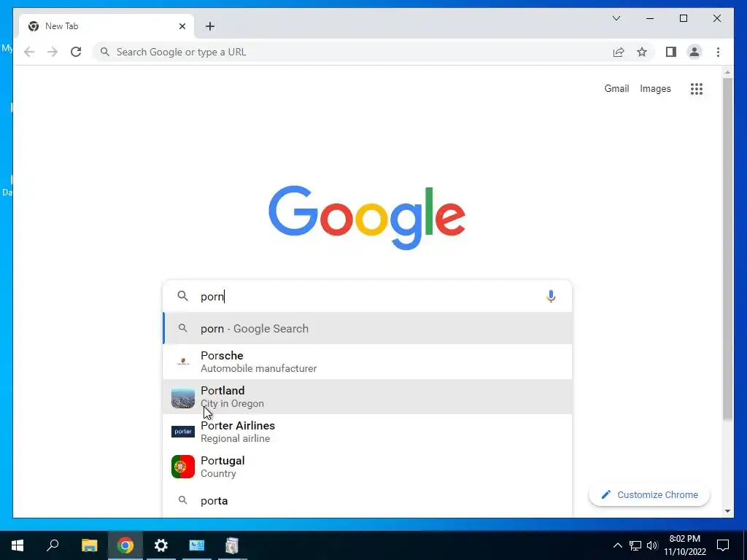This screenshot has width=747, height=560.
Task: Open the notification center icon
Action: click(x=723, y=545)
